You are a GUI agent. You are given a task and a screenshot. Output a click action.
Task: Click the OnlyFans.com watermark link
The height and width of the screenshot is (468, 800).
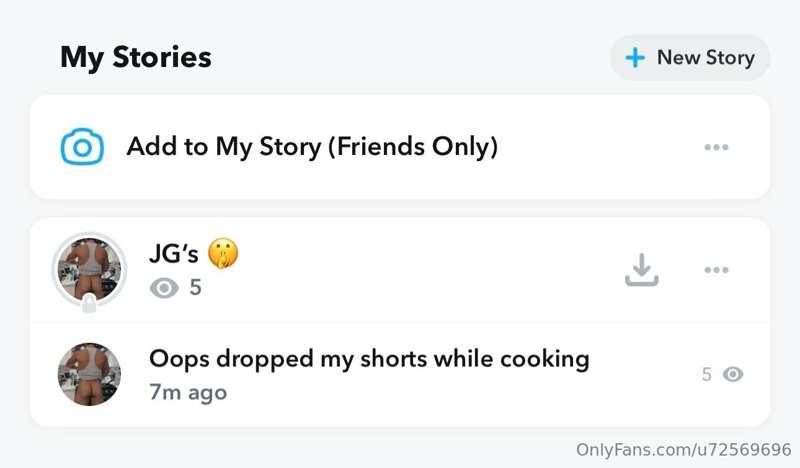(683, 451)
